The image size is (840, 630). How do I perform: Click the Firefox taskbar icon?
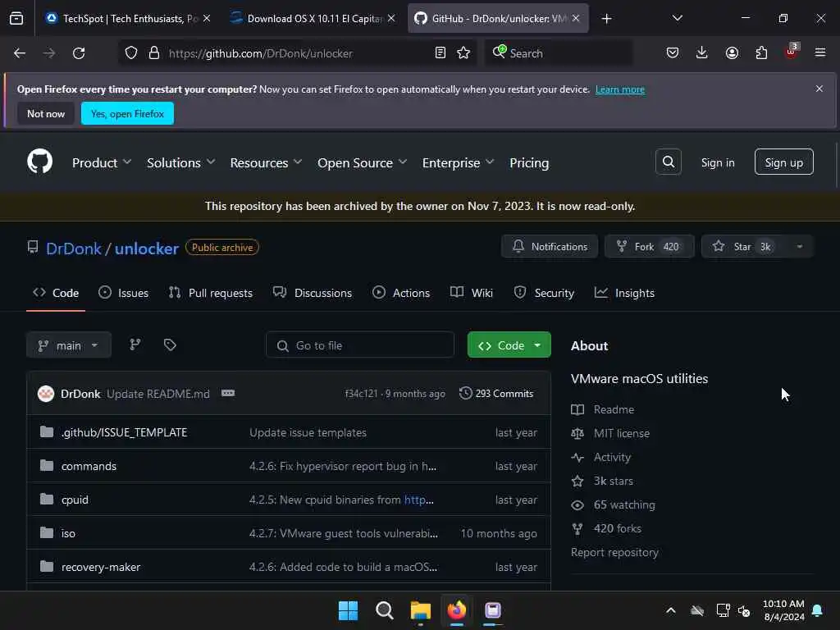pos(456,610)
